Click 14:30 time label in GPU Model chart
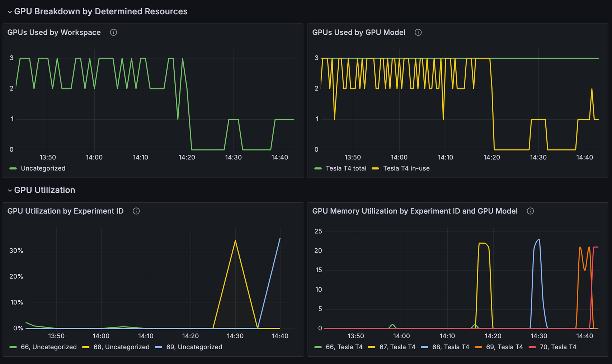This screenshot has width=612, height=364. click(538, 157)
